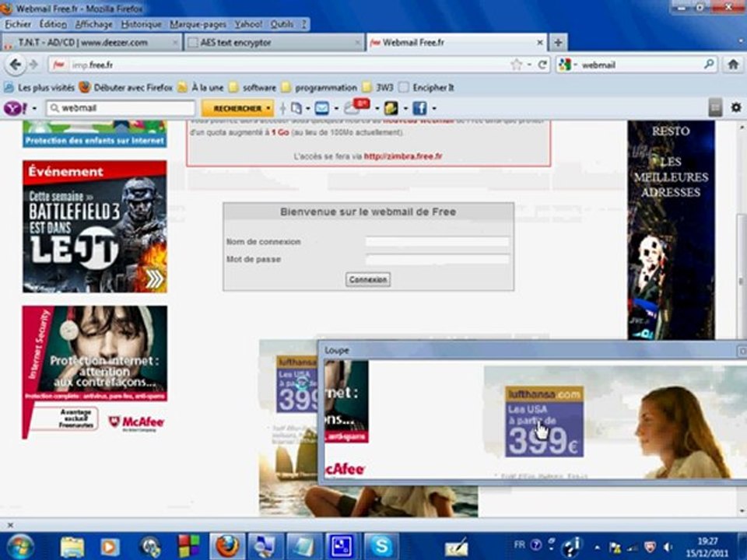747x560 pixels.
Task: Open the Battlefield 3 Événement banner
Action: click(94, 226)
